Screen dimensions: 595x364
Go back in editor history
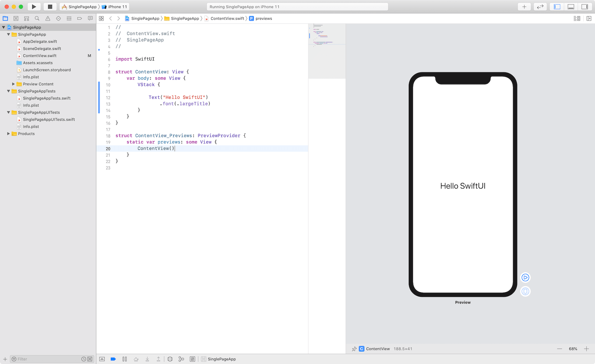[x=111, y=18]
